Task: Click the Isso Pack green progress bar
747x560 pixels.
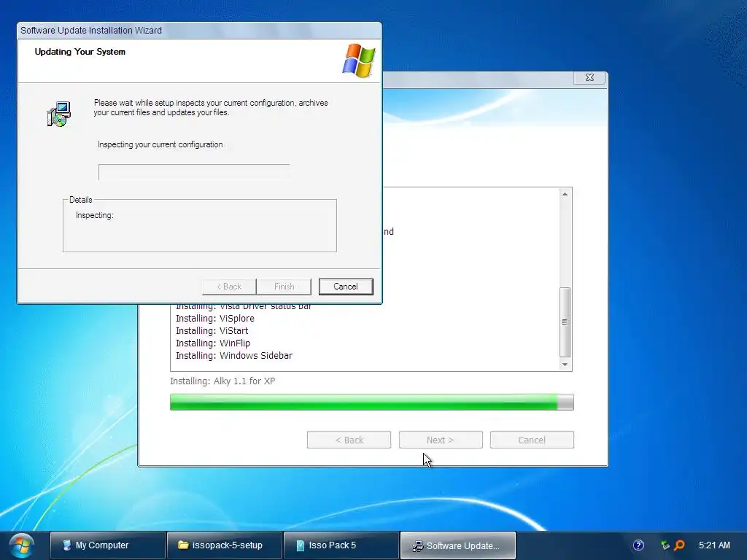Action: [371, 402]
